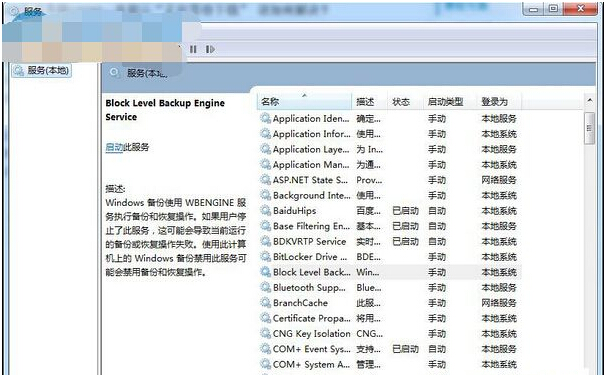The width and height of the screenshot is (606, 375).
Task: Select the Application Man... service name
Action: click(x=311, y=165)
